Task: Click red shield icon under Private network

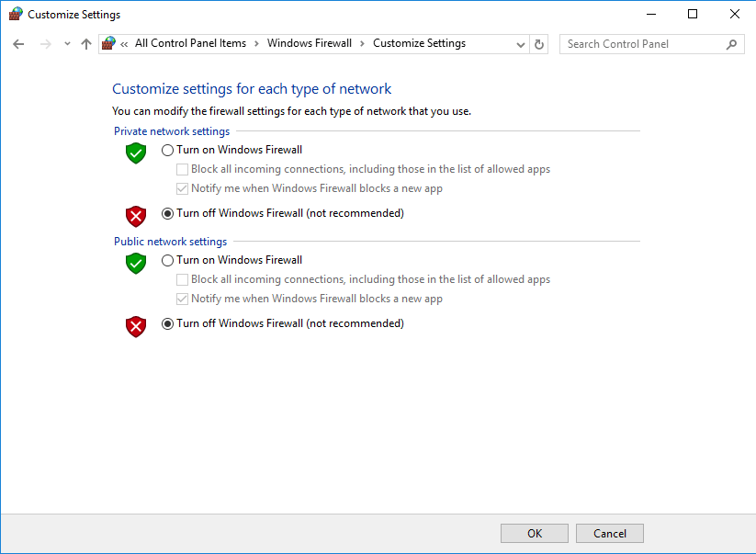Action: 136,216
